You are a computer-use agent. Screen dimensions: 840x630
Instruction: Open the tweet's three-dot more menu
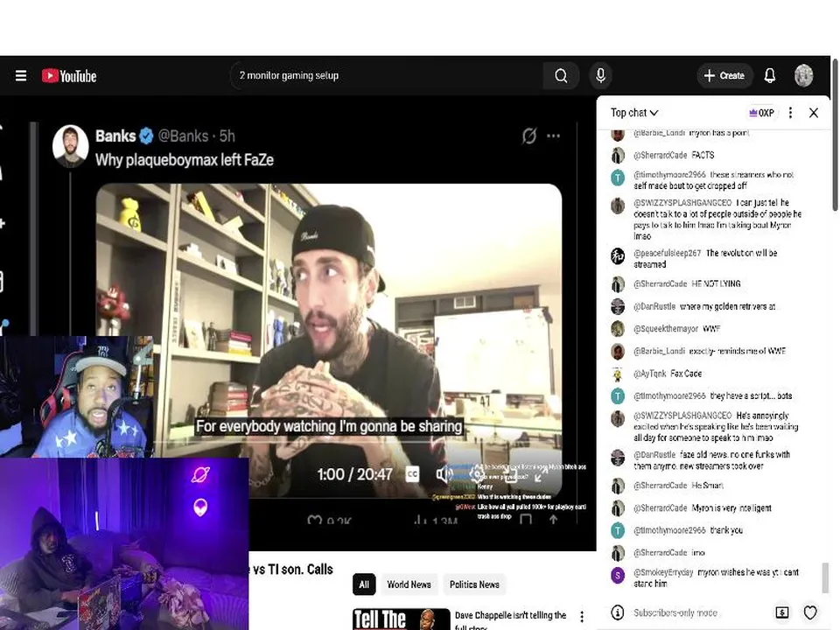(x=553, y=136)
